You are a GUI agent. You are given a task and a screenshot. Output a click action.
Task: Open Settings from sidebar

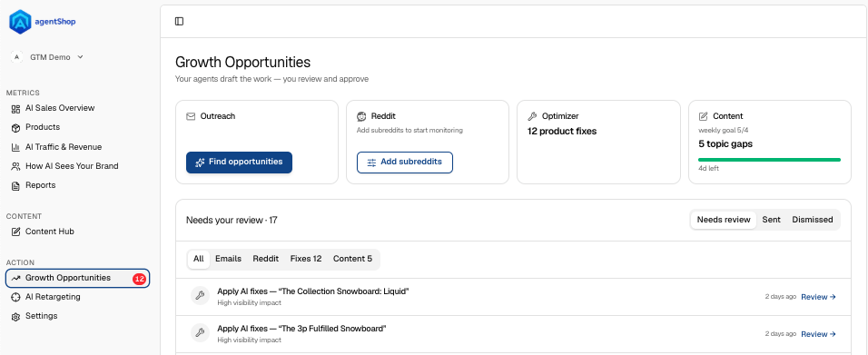pos(42,316)
